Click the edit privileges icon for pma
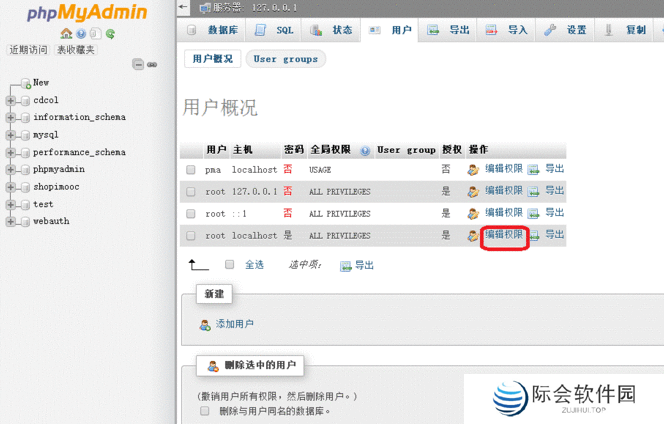 (473, 170)
